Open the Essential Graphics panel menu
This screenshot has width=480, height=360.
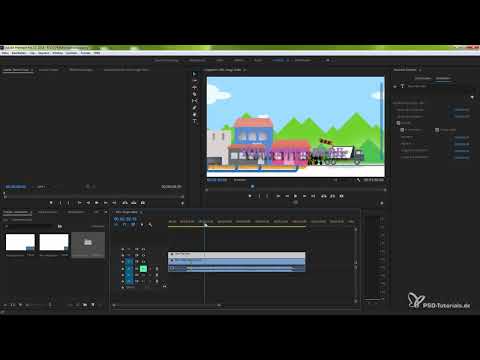420,70
